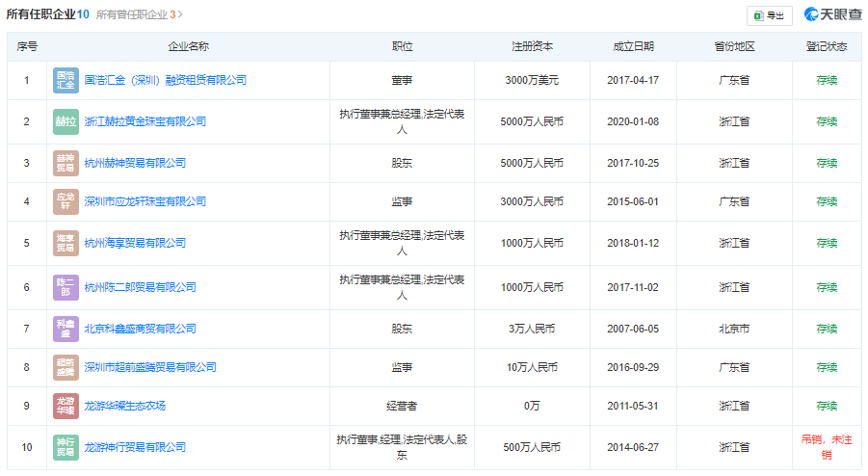Click 存续 status in 龙游华璨生态农场 row

(x=827, y=407)
